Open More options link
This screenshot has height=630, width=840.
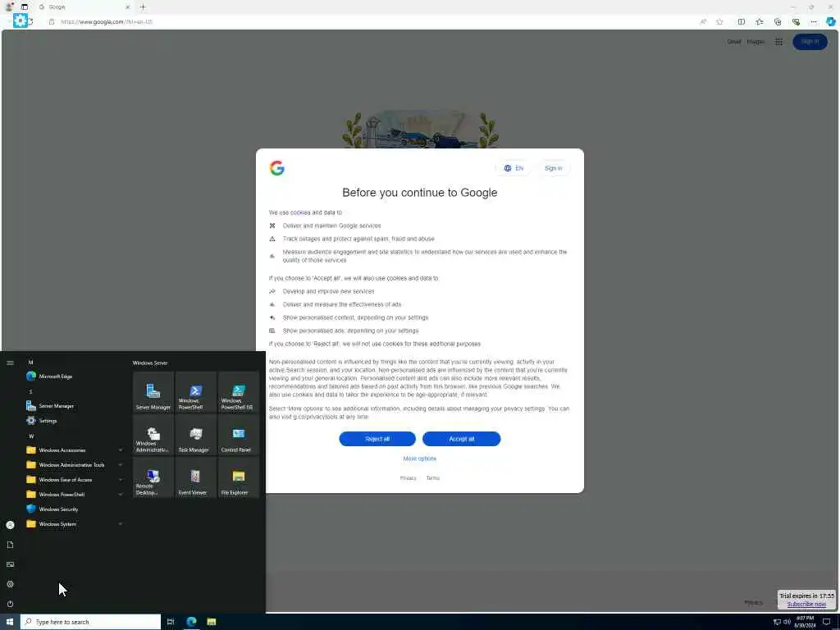point(419,459)
